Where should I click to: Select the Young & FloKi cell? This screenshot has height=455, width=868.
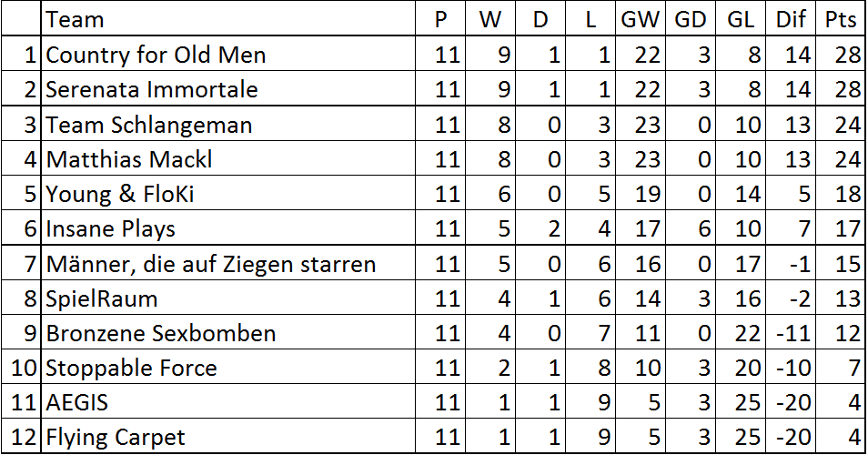(228, 193)
